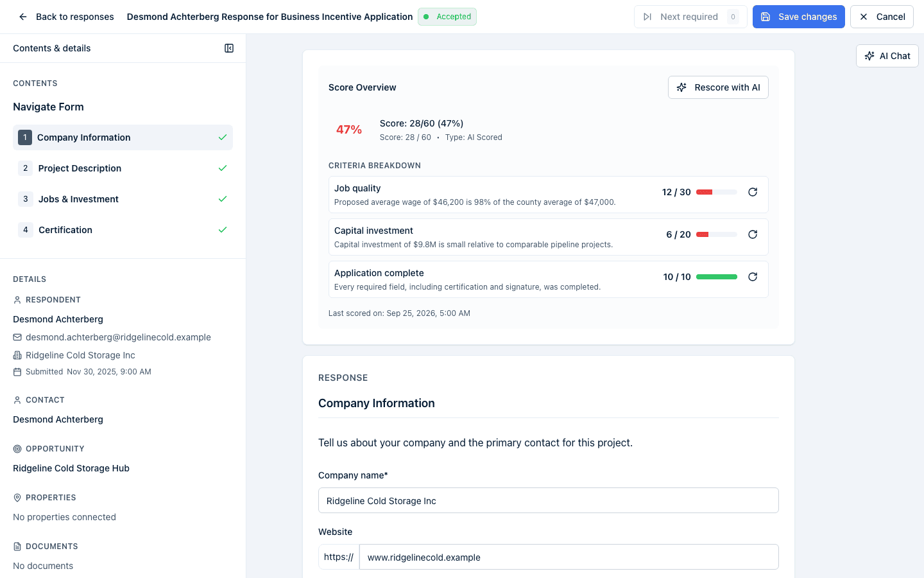The image size is (924, 578).
Task: Click the checkmark on Certification row
Action: click(223, 230)
